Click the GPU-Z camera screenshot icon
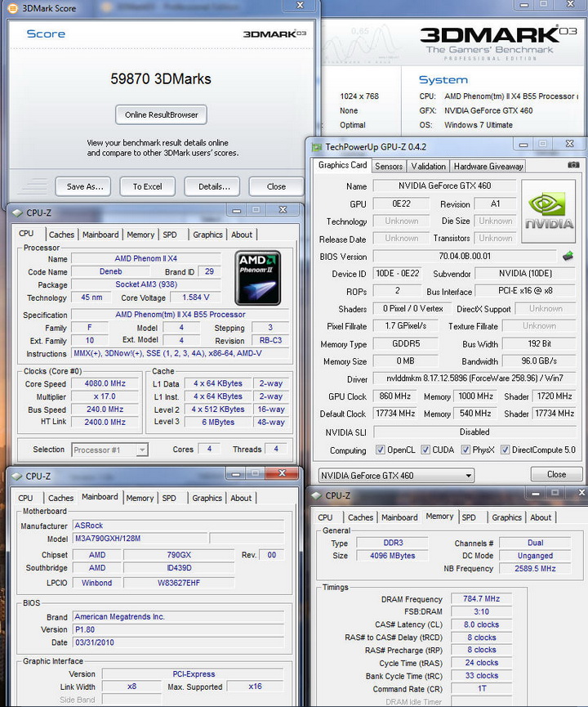Image resolution: width=588 pixels, height=707 pixels. 573,165
